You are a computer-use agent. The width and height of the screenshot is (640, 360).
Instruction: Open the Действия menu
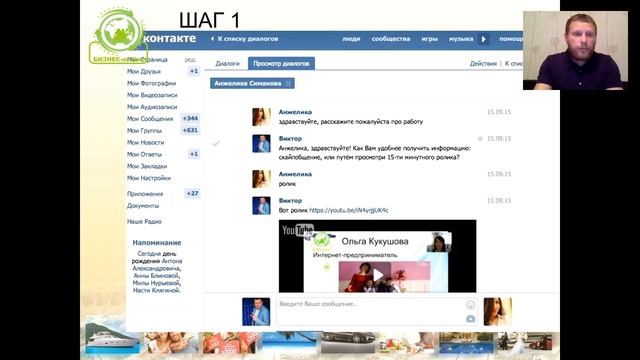coord(483,64)
